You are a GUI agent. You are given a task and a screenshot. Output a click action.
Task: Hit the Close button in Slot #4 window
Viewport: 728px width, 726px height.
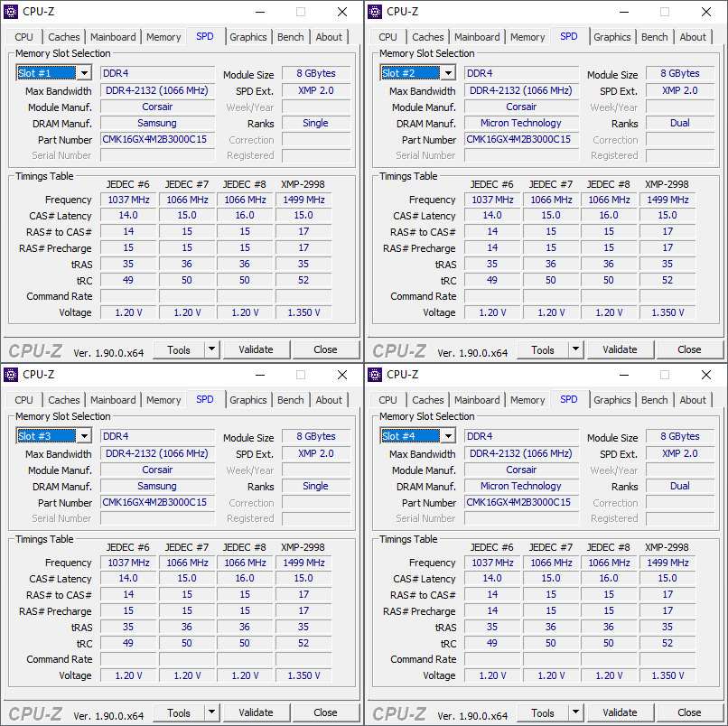pos(689,712)
